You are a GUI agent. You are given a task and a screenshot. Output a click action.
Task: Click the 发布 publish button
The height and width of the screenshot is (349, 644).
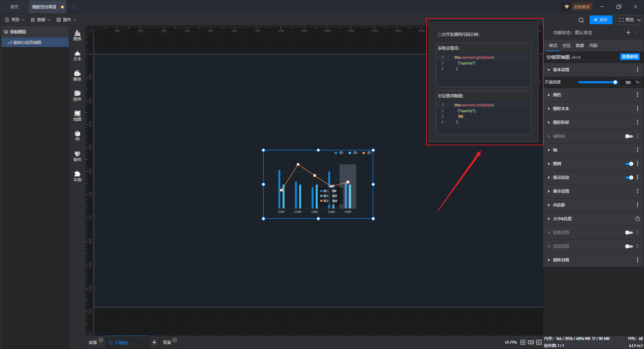[601, 20]
